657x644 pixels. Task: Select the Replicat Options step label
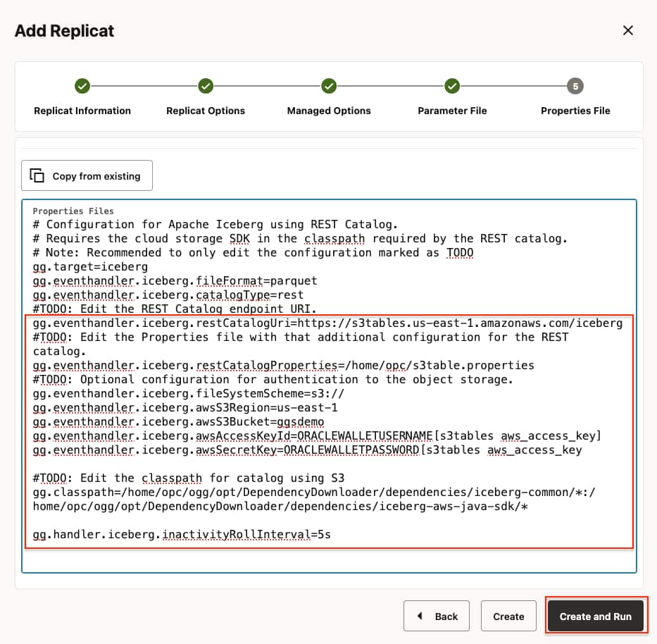pyautogui.click(x=206, y=111)
